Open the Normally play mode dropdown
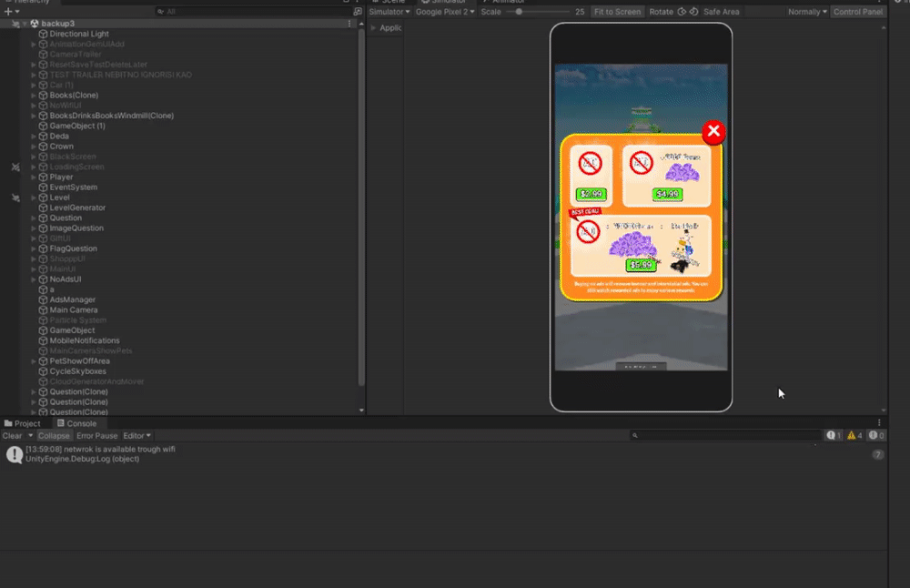The height and width of the screenshot is (588, 910). [x=806, y=12]
